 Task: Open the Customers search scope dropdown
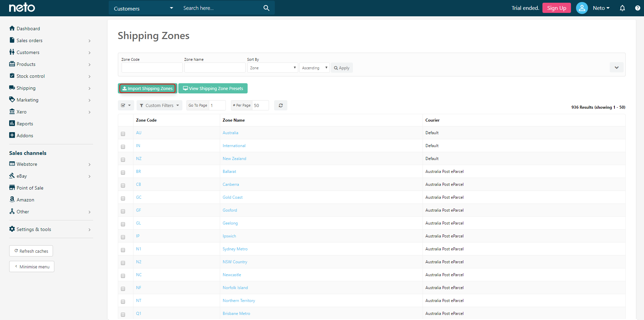click(144, 8)
